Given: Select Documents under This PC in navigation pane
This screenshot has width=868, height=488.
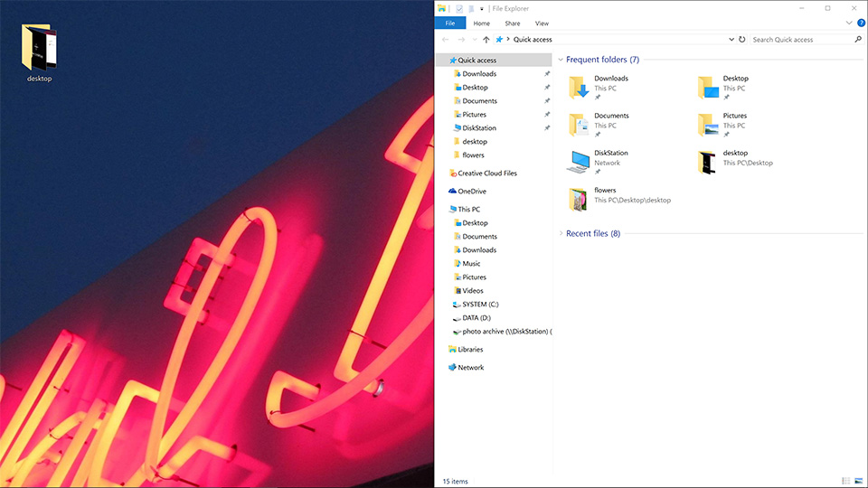Looking at the screenshot, I should click(480, 236).
